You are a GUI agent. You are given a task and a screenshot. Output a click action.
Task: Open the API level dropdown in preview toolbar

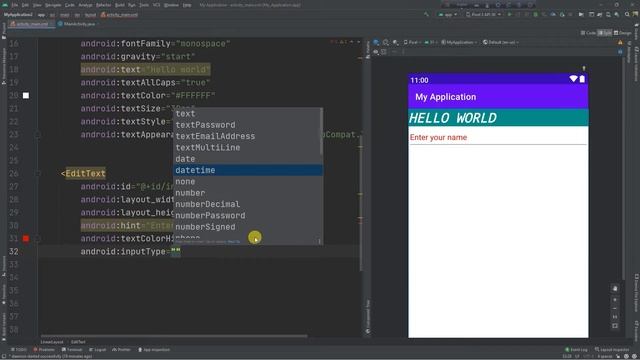(x=431, y=42)
